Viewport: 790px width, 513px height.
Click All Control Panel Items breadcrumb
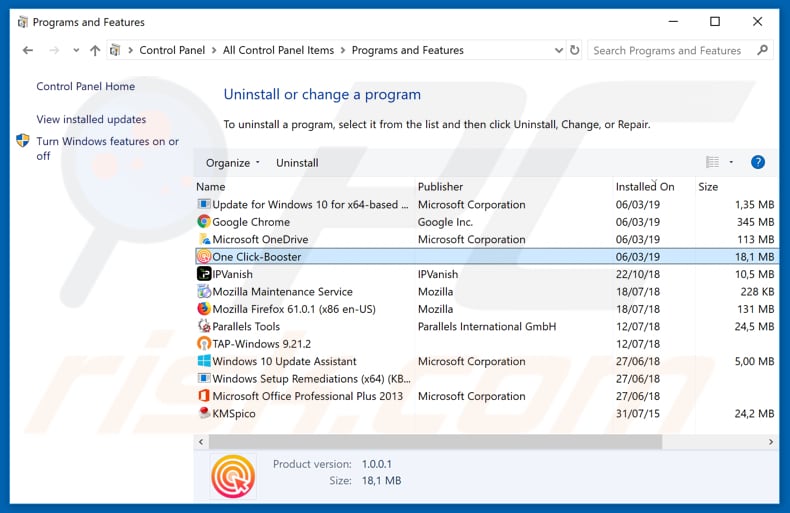[x=279, y=50]
